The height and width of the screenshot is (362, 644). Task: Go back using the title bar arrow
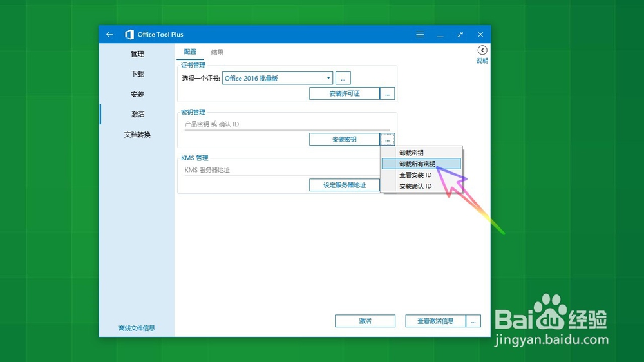click(x=109, y=35)
